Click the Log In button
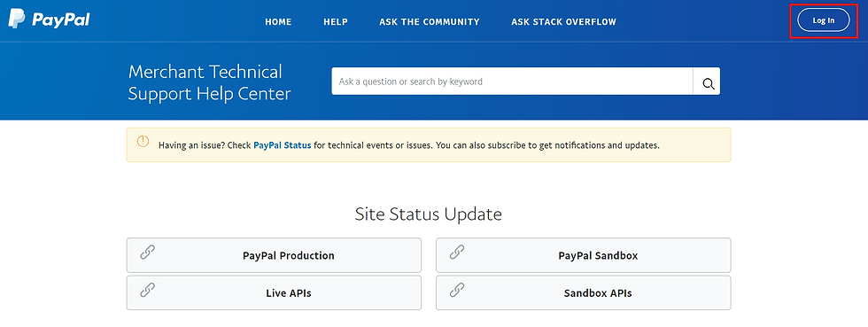Image resolution: width=868 pixels, height=327 pixels. click(x=823, y=20)
